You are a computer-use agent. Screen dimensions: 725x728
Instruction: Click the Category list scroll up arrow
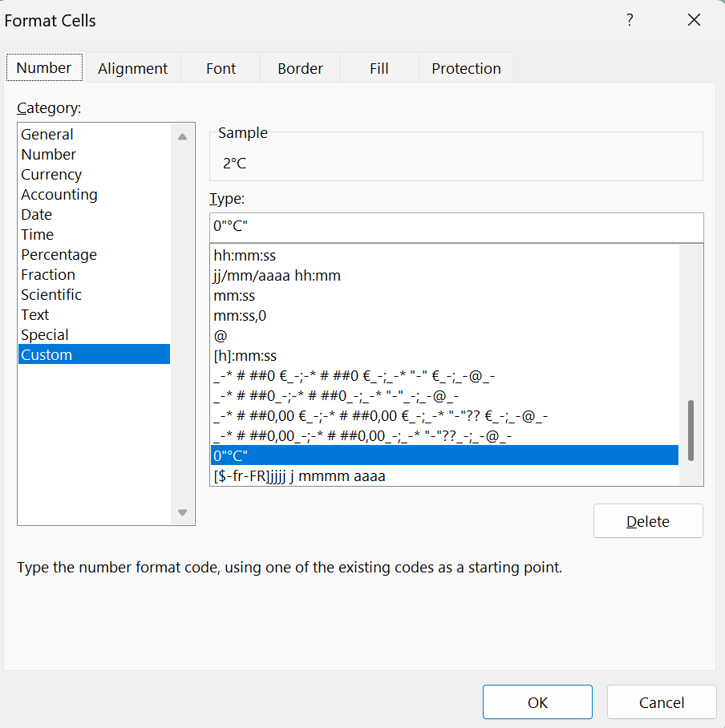click(183, 136)
